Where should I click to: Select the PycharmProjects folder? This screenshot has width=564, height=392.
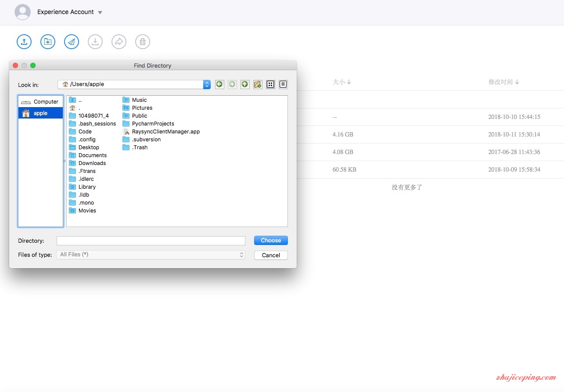(x=148, y=124)
